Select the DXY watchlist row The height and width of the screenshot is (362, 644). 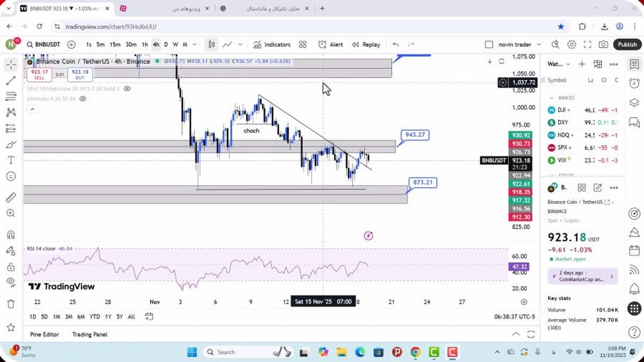pos(583,122)
